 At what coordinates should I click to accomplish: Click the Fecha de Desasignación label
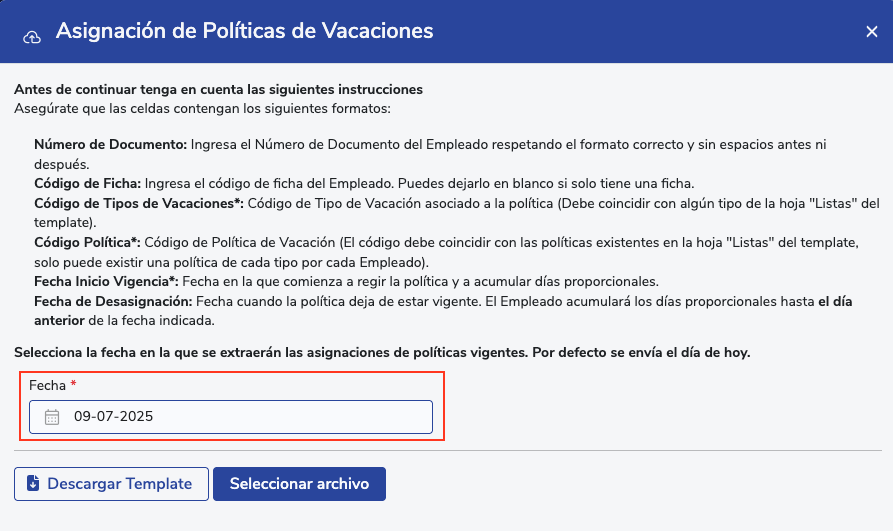tap(112, 302)
